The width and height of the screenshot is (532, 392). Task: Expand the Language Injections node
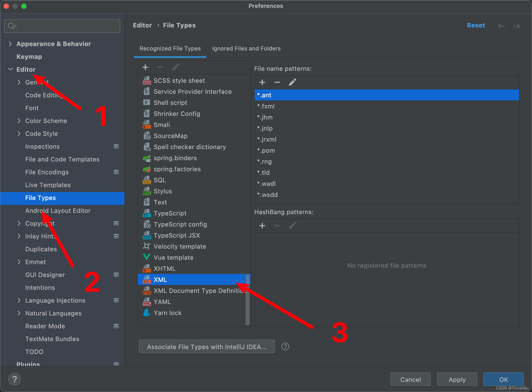[x=19, y=300]
